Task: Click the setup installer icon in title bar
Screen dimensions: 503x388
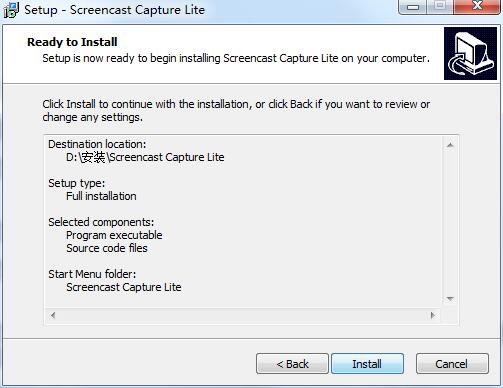Action: point(11,10)
